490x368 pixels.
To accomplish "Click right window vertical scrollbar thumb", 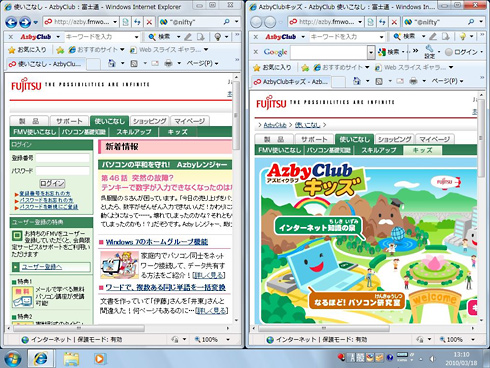I will pyautogui.click(x=481, y=138).
